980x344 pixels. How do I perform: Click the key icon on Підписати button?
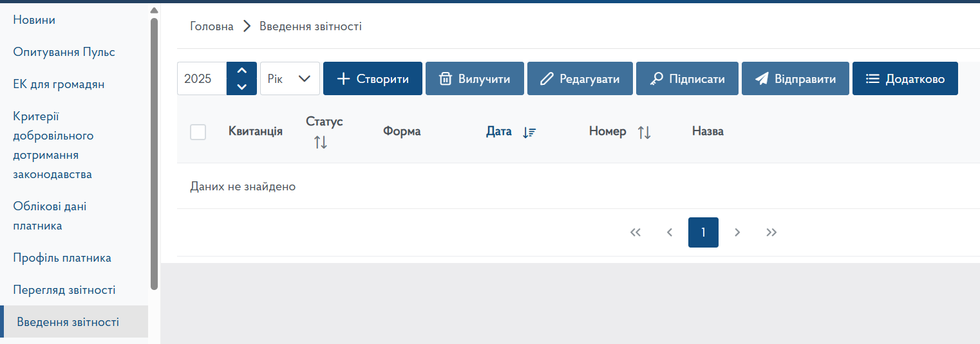coord(656,79)
